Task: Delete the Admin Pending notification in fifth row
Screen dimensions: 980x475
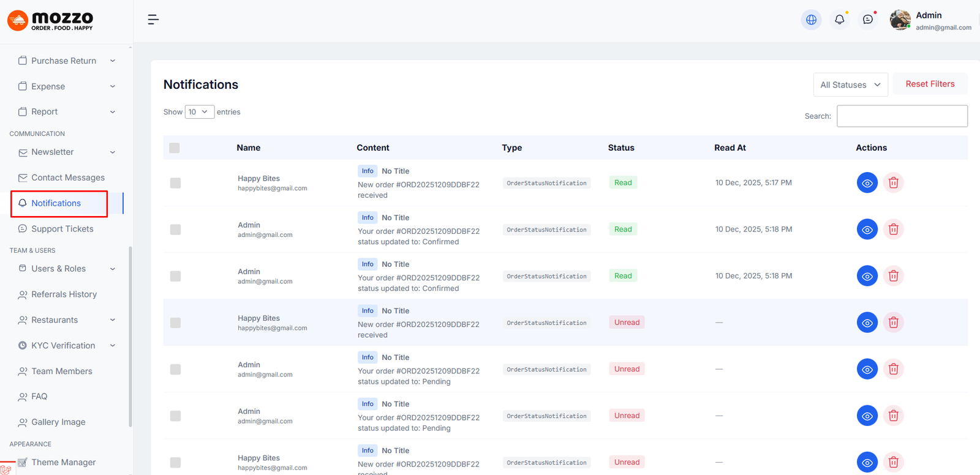Action: click(893, 369)
